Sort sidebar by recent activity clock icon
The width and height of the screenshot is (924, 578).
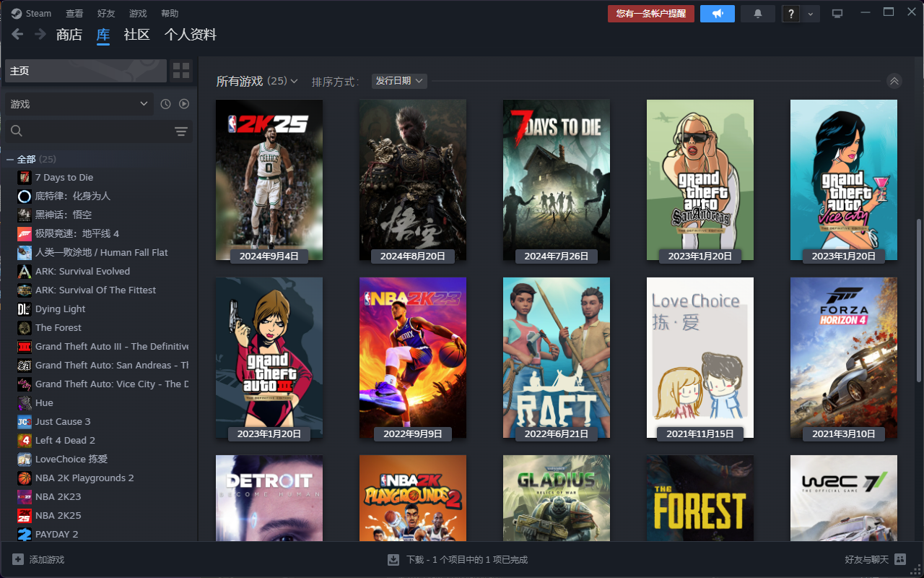[x=165, y=104]
